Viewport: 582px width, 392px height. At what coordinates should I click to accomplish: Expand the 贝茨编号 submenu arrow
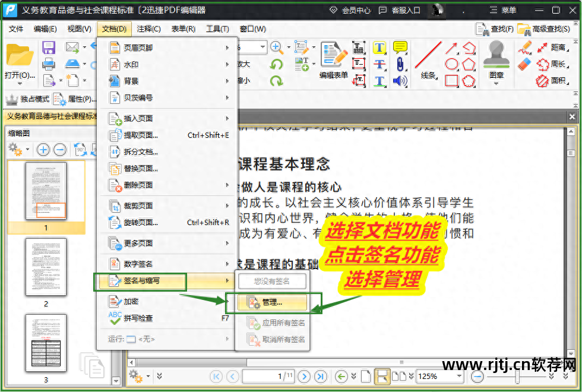[x=227, y=97]
